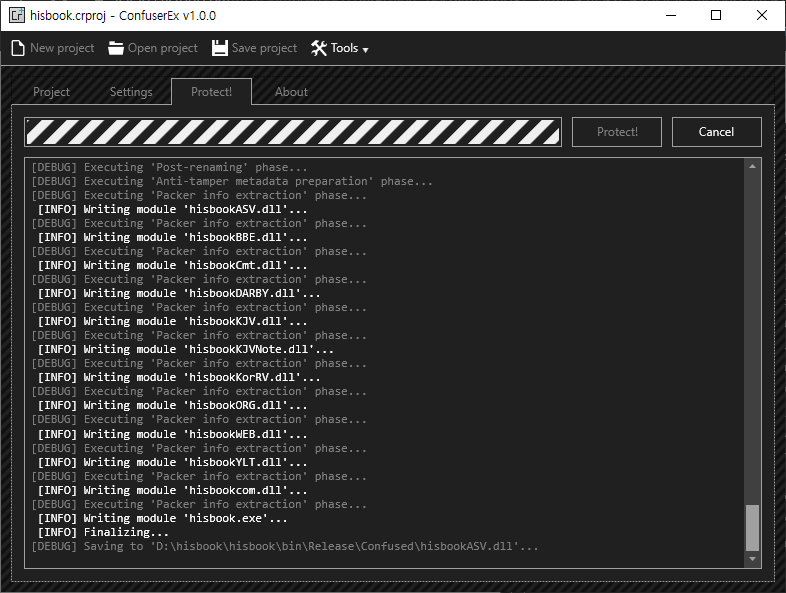Click the Writing module 'hisbookORG.dll' line
Viewport: 786px width, 593px height.
tap(172, 406)
